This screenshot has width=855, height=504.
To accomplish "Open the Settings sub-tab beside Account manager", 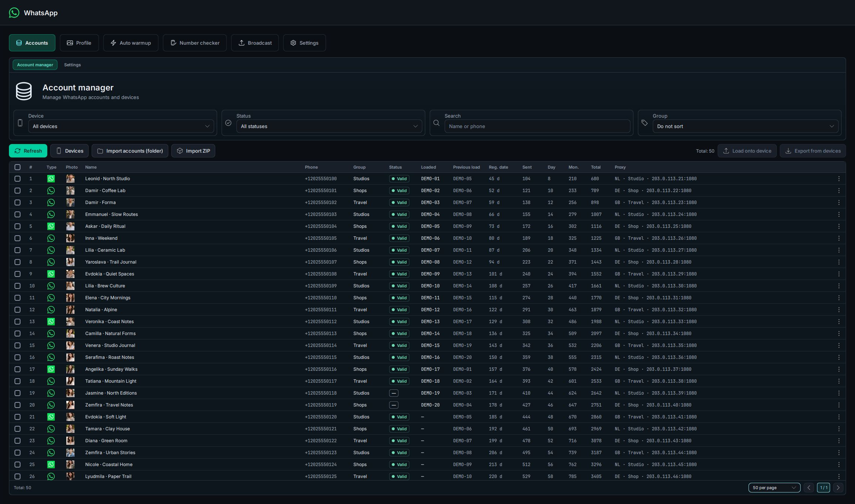I will click(x=72, y=65).
